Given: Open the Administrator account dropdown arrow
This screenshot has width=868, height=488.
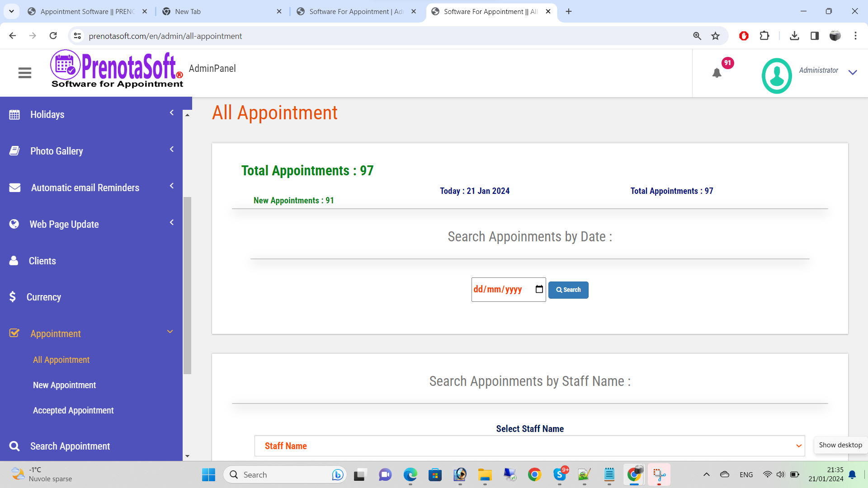Looking at the screenshot, I should point(853,72).
